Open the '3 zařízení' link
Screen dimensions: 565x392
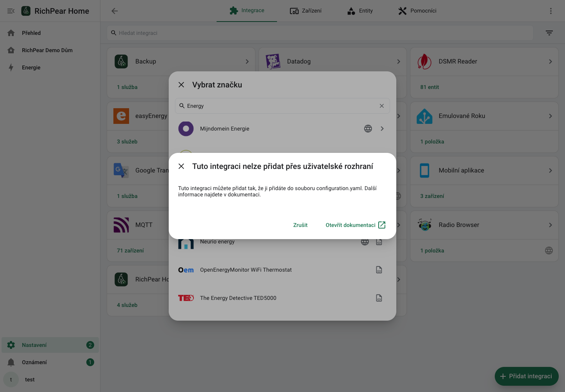(x=432, y=196)
